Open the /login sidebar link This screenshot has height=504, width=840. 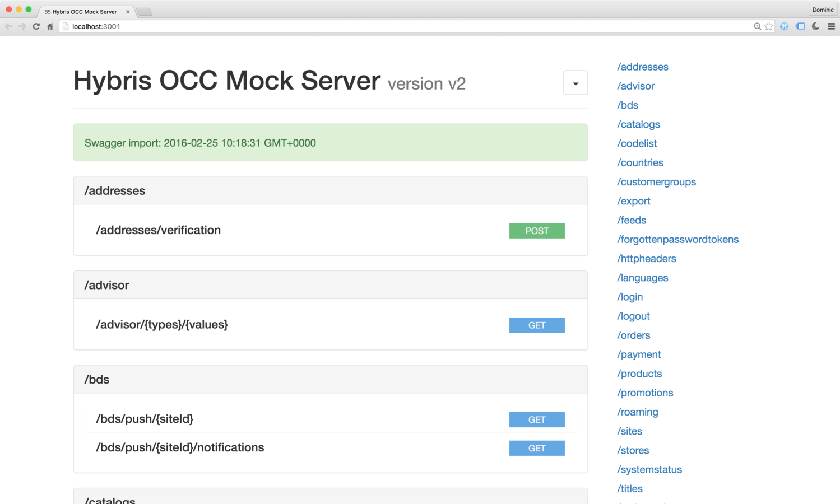pyautogui.click(x=630, y=297)
